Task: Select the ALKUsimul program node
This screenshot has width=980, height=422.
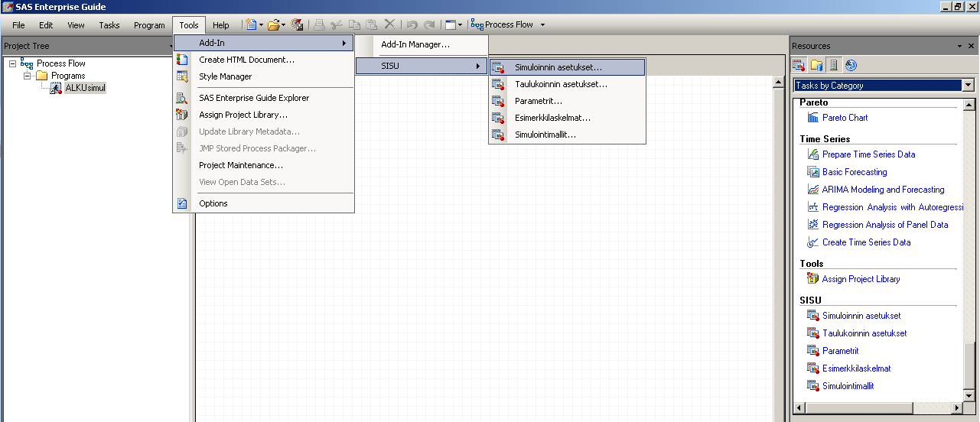Action: click(85, 88)
